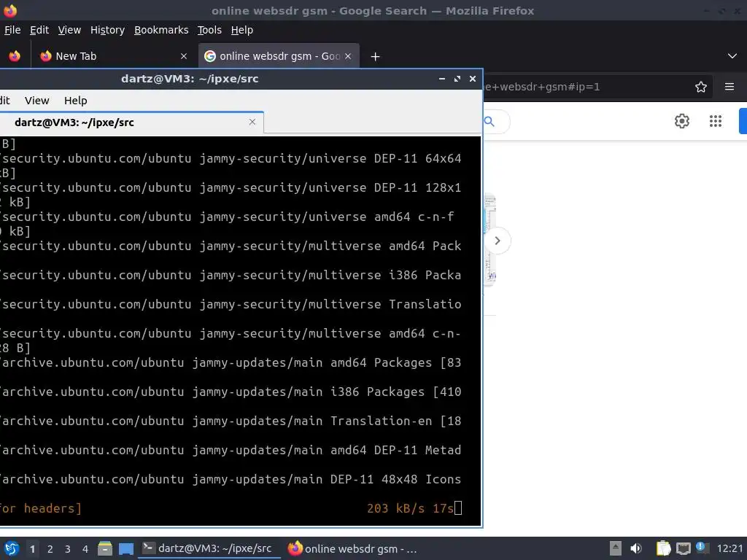Image resolution: width=747 pixels, height=560 pixels.
Task: Open Google quick settings gear
Action: click(682, 121)
